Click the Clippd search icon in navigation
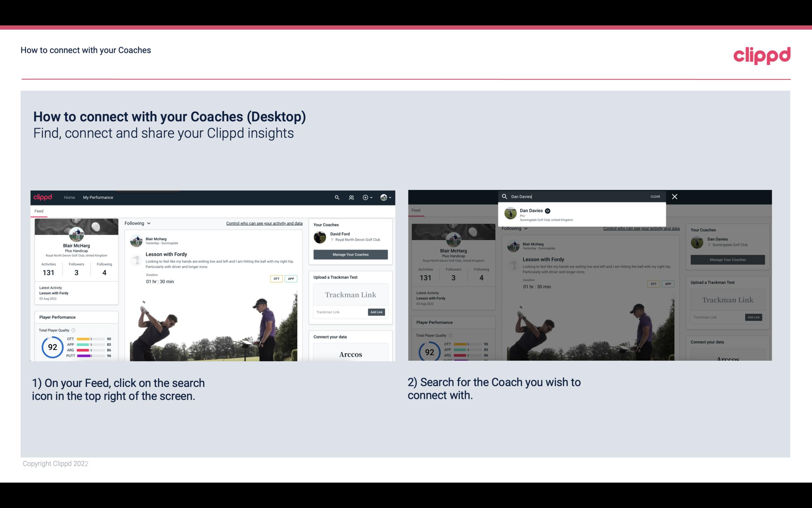Image resolution: width=812 pixels, height=508 pixels. [x=337, y=197]
